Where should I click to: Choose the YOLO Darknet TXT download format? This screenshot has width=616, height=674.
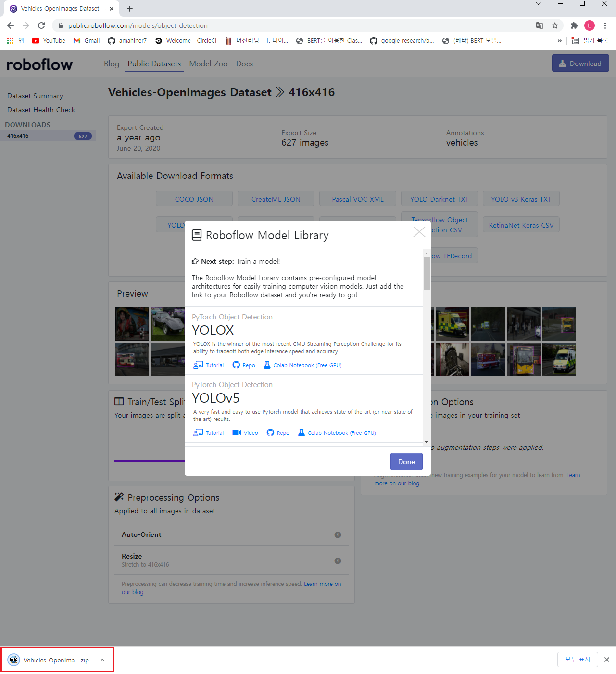tap(440, 199)
